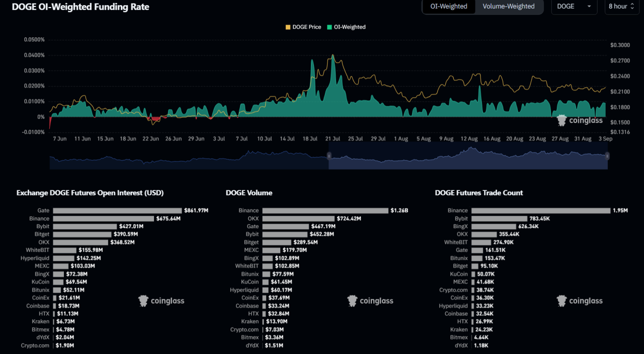Click coinglass logo in Trade Count panel
The width and height of the screenshot is (644, 354).
pyautogui.click(x=580, y=301)
